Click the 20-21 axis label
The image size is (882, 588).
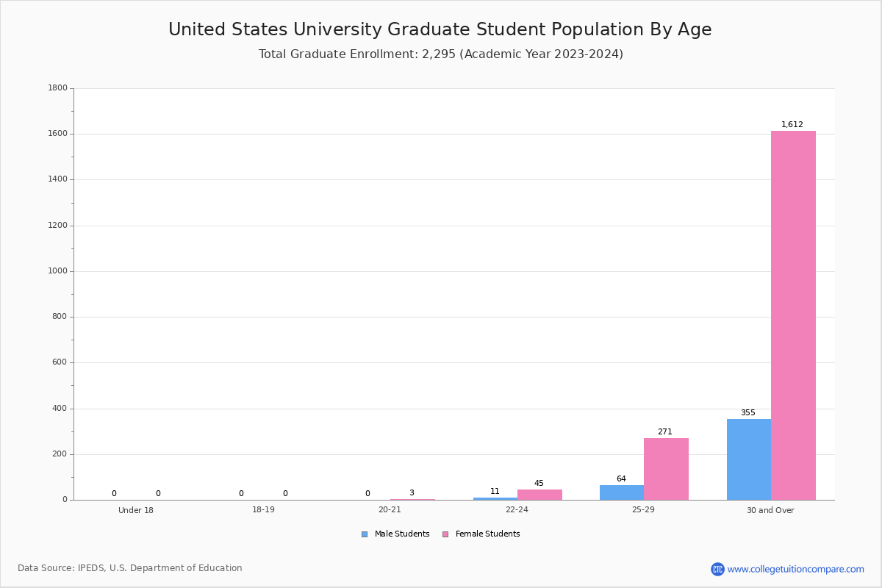(390, 510)
